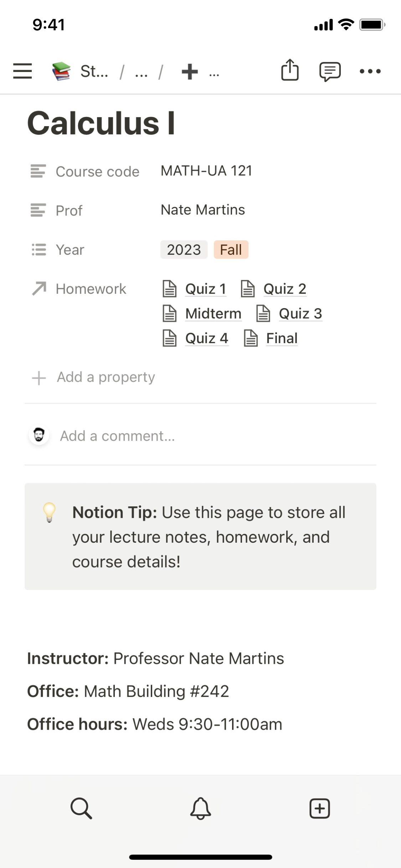Open the three-dot page options menu
401x868 pixels.
coord(370,71)
